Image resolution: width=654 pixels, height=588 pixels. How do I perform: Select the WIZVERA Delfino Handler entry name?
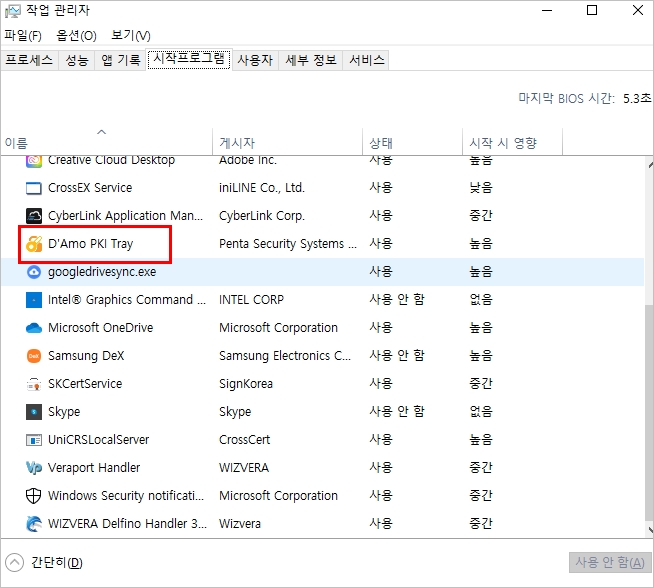pyautogui.click(x=127, y=524)
